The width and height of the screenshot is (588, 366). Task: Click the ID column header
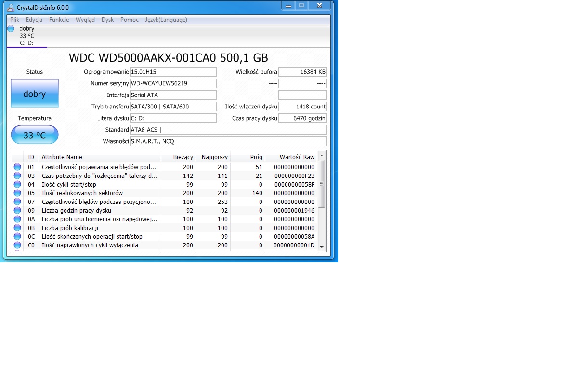coord(31,157)
